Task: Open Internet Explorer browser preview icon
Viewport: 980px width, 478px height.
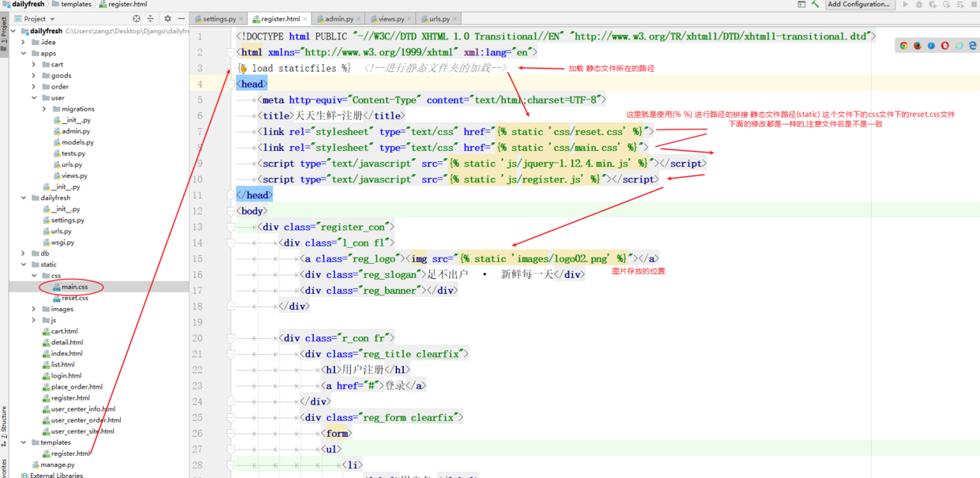Action: pyautogui.click(x=959, y=46)
